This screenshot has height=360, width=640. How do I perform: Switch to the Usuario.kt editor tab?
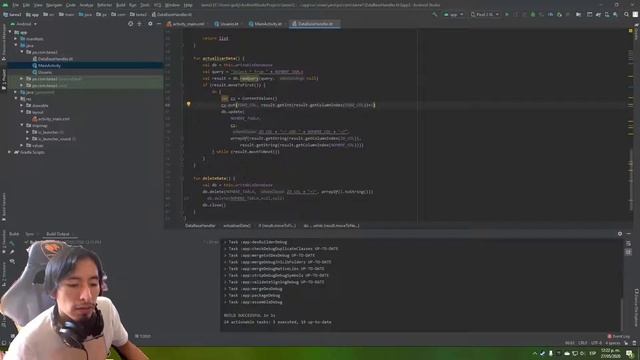[x=227, y=24]
